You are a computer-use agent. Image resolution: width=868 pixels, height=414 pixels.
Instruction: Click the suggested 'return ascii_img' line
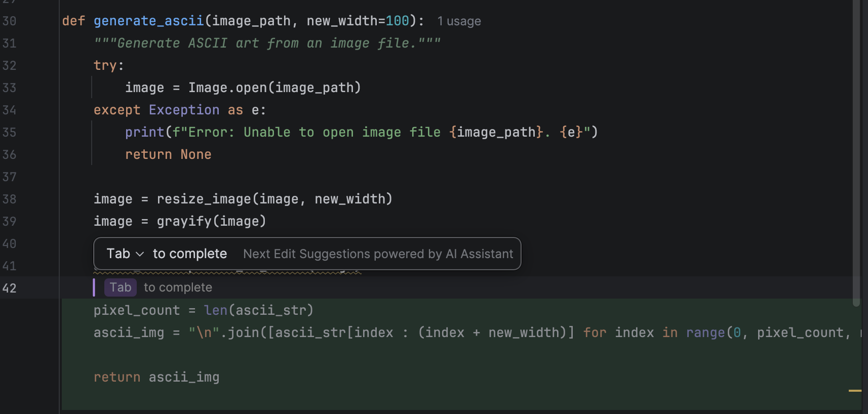point(156,377)
